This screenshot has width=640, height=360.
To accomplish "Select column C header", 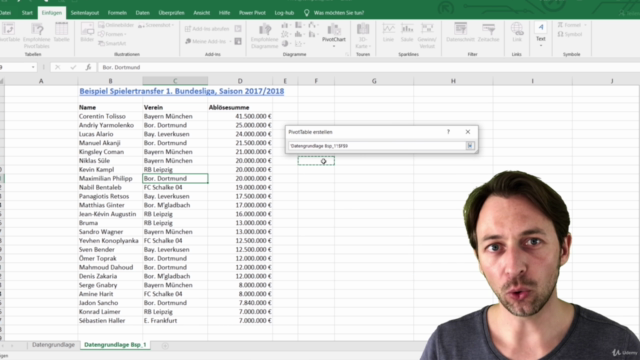I will [x=175, y=81].
